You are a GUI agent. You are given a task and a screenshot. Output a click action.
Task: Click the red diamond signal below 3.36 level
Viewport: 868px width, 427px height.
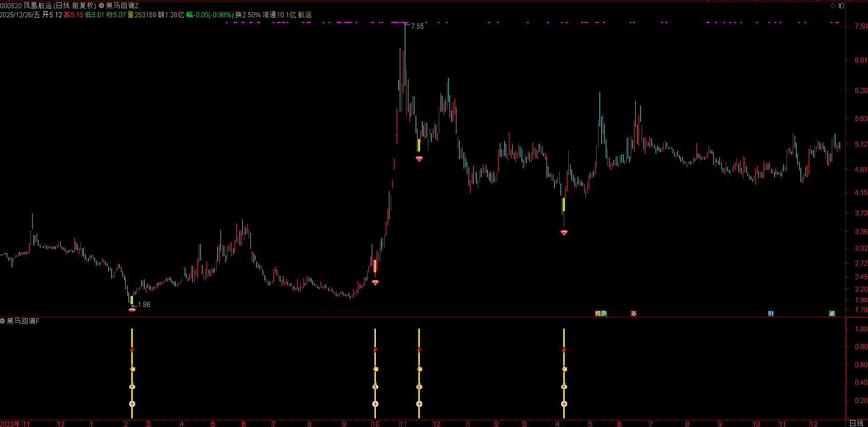tap(564, 233)
